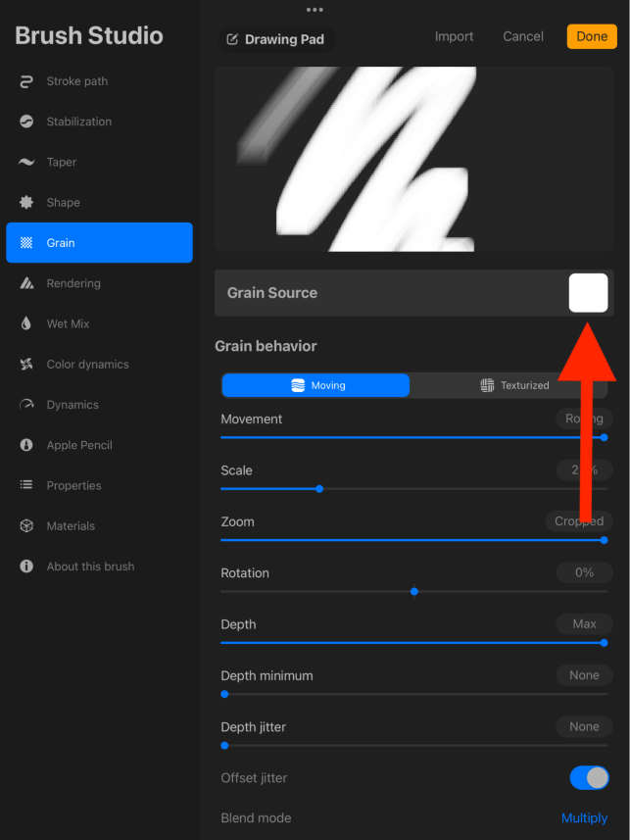This screenshot has height=840, width=630.
Task: Click the Grain checkered icon
Action: 26,243
